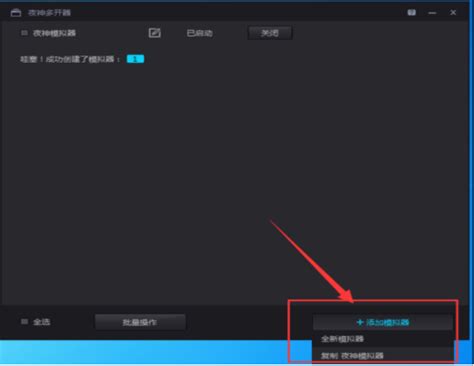The width and height of the screenshot is (474, 366).
Task: Tick the checkbox beside 夜神模拟器
Action: (24, 33)
